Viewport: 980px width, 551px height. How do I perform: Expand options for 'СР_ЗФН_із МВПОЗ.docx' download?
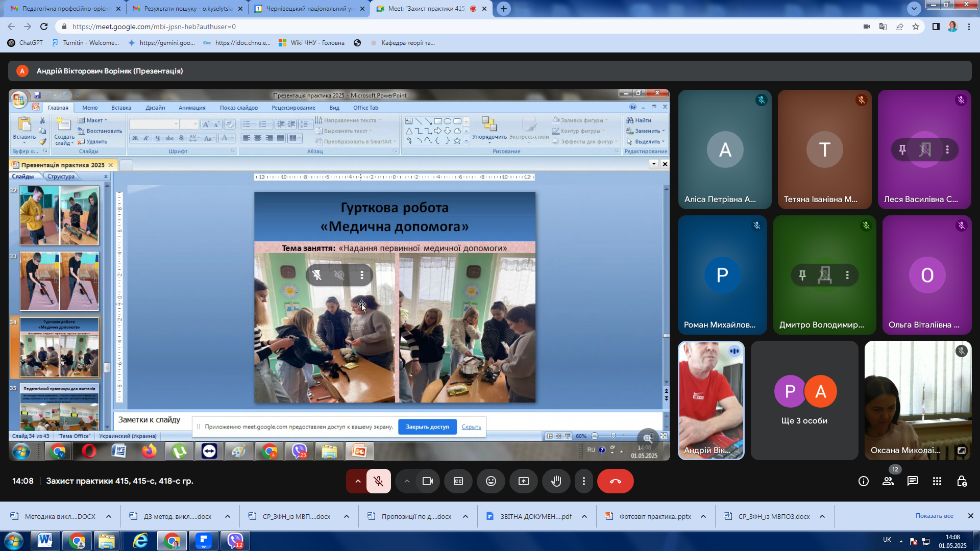(822, 516)
